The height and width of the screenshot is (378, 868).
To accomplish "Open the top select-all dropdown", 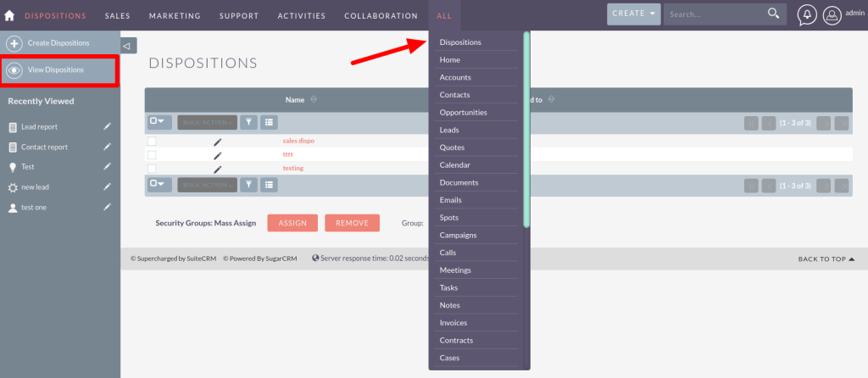I will (x=159, y=122).
